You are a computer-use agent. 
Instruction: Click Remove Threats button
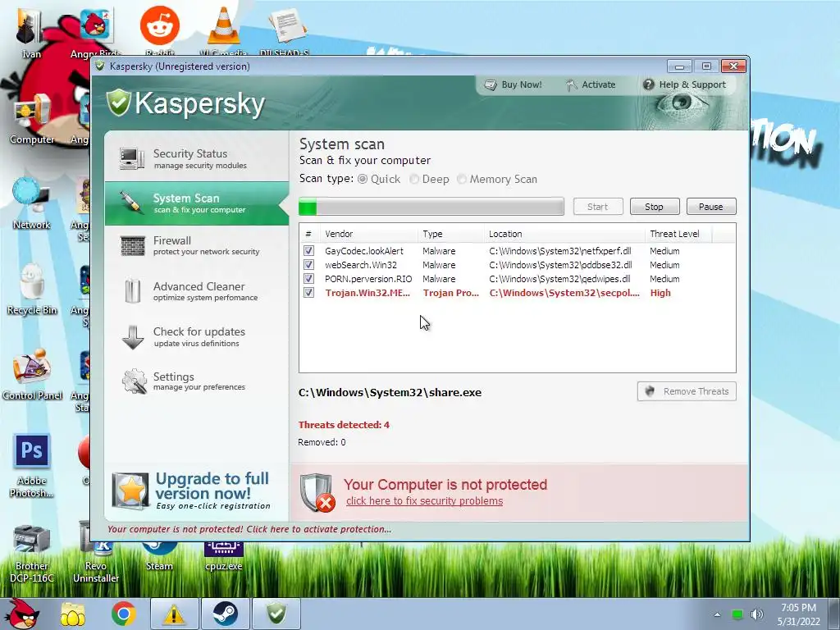(687, 391)
